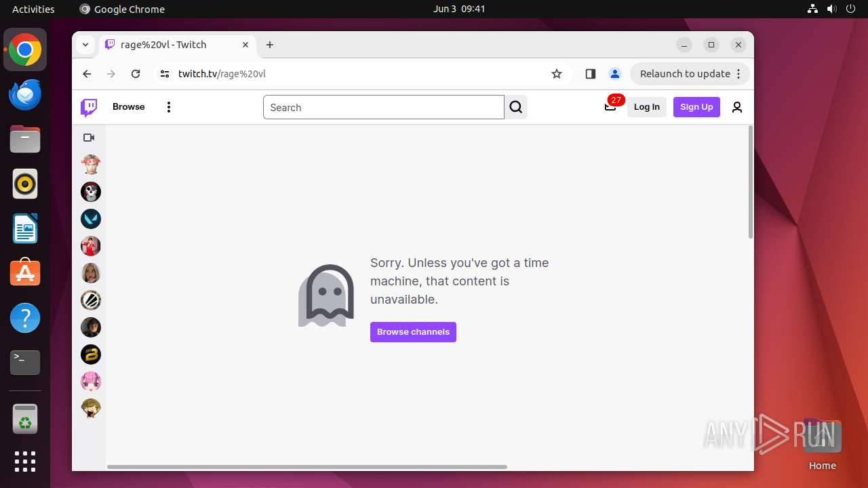Open Files manager from the dock
The width and height of the screenshot is (868, 488).
tap(25, 140)
